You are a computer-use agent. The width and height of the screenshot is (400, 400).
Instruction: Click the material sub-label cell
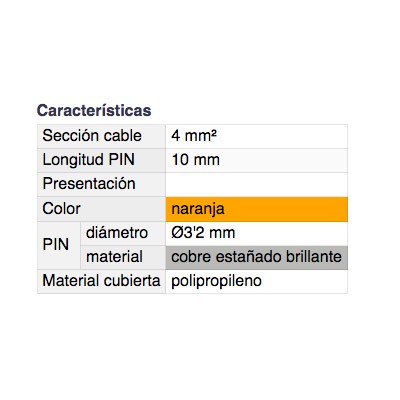[x=123, y=257]
